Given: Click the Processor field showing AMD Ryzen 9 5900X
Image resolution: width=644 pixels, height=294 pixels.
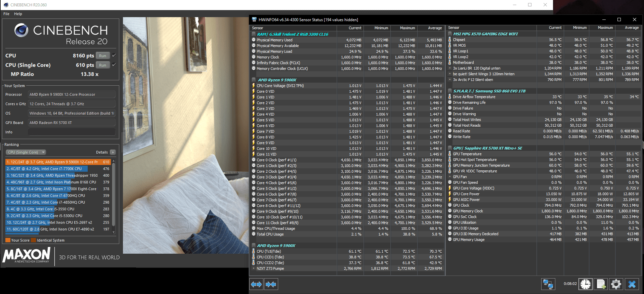Looking at the screenshot, I should point(72,94).
